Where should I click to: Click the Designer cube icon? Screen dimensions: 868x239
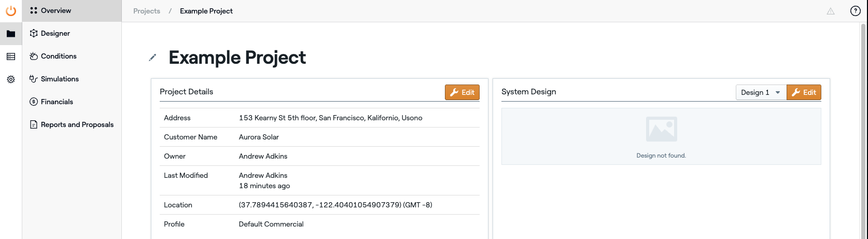34,33
